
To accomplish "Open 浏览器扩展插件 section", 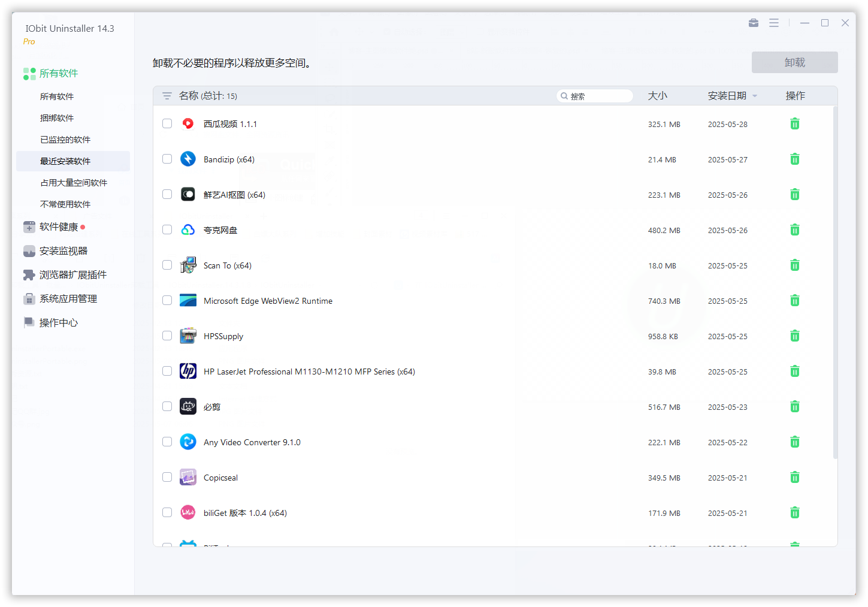I will 65,275.
